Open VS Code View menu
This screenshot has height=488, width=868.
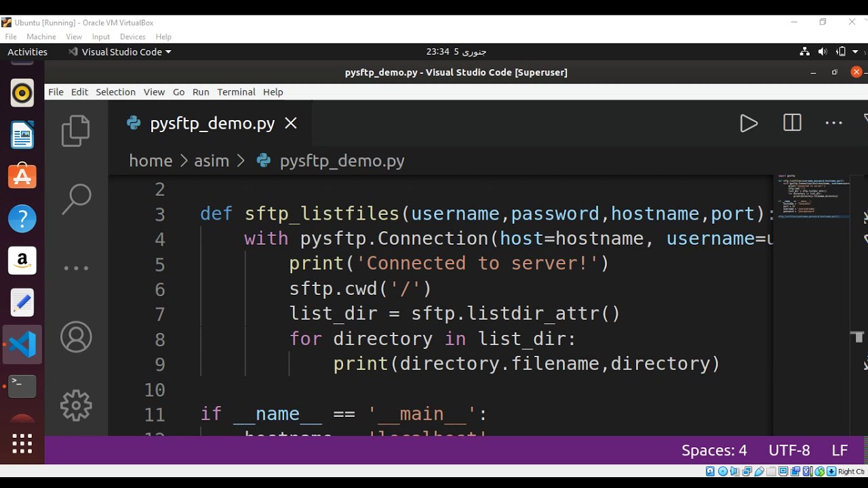(x=154, y=92)
